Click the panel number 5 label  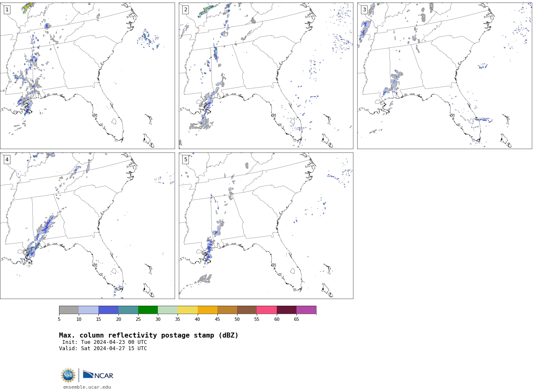[186, 160]
